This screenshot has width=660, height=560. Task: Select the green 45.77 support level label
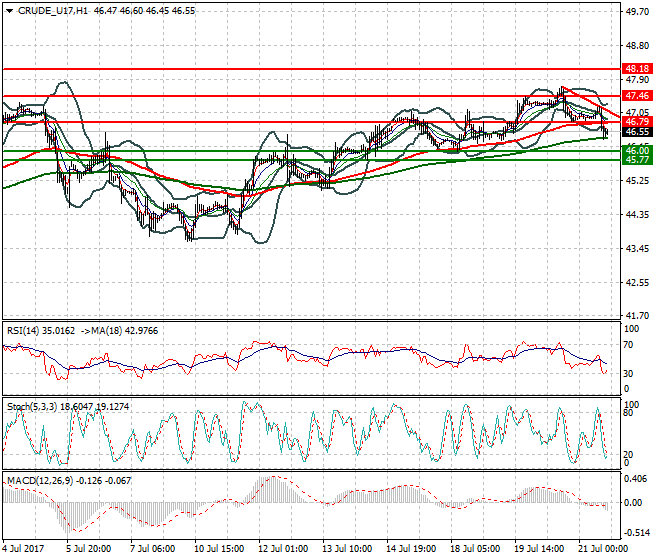pyautogui.click(x=637, y=160)
